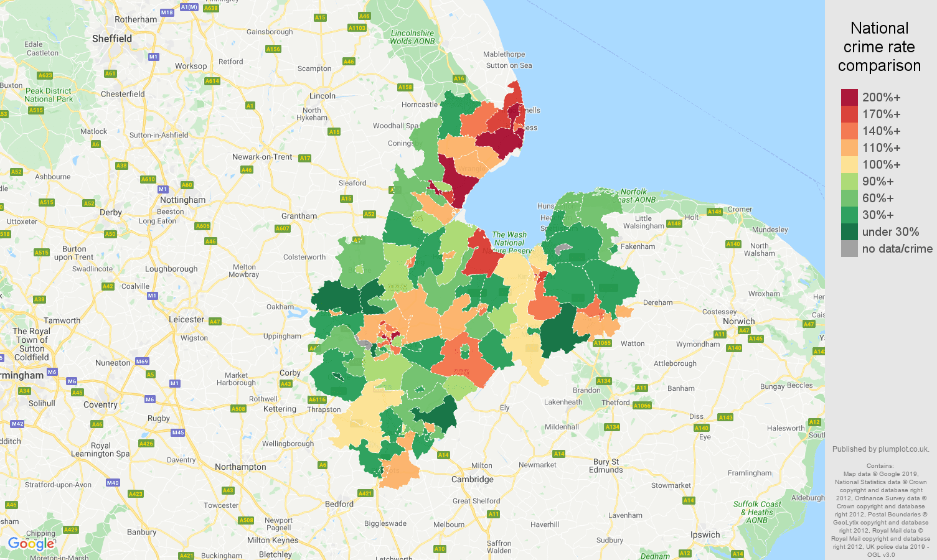Viewport: 937px width, 560px height.
Task: Select the yellow 100%+ legend entry
Action: [849, 164]
